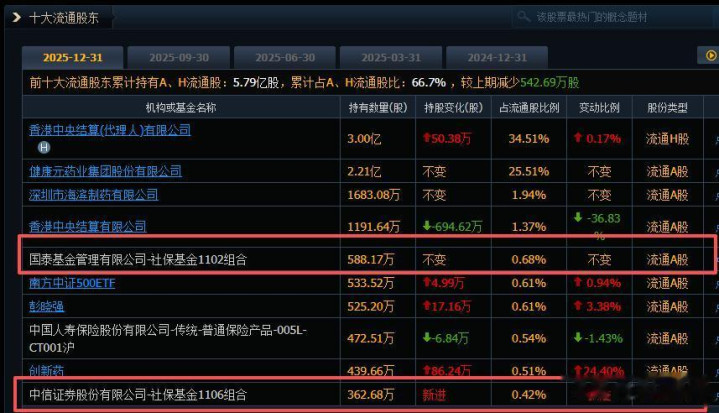Click change value 17.16万
Image resolution: width=719 pixels, height=413 pixels.
[447, 306]
